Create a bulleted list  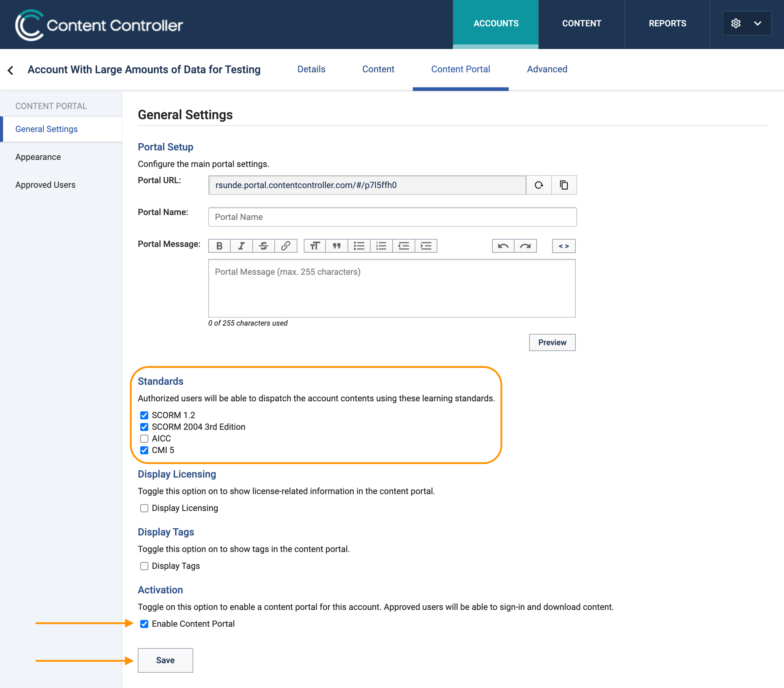[x=359, y=245]
